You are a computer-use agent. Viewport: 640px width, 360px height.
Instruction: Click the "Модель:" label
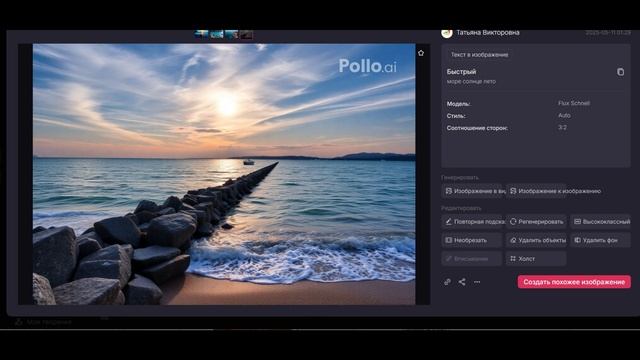point(459,104)
